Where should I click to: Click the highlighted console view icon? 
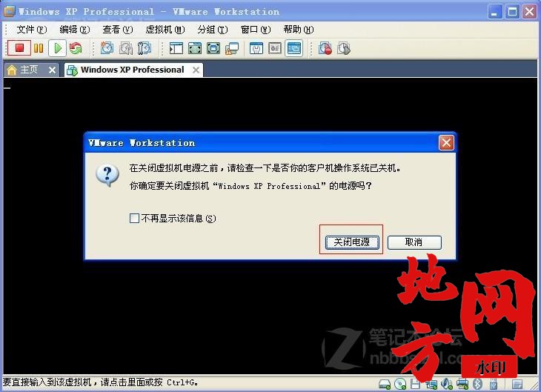click(x=294, y=48)
